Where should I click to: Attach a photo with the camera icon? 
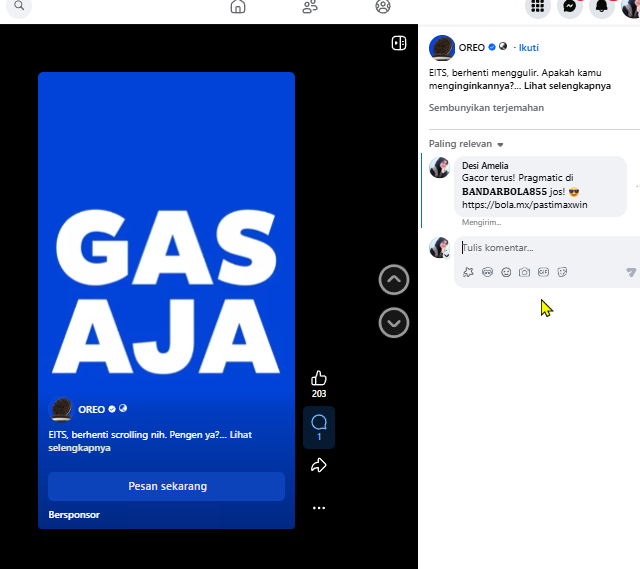click(524, 272)
